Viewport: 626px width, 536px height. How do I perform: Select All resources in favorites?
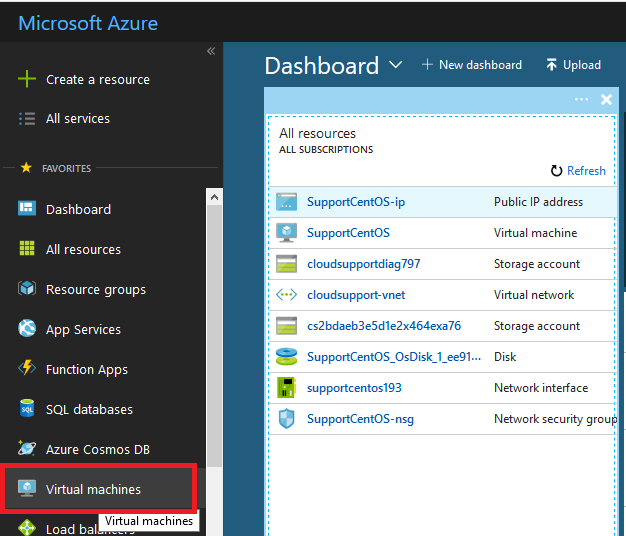click(83, 249)
